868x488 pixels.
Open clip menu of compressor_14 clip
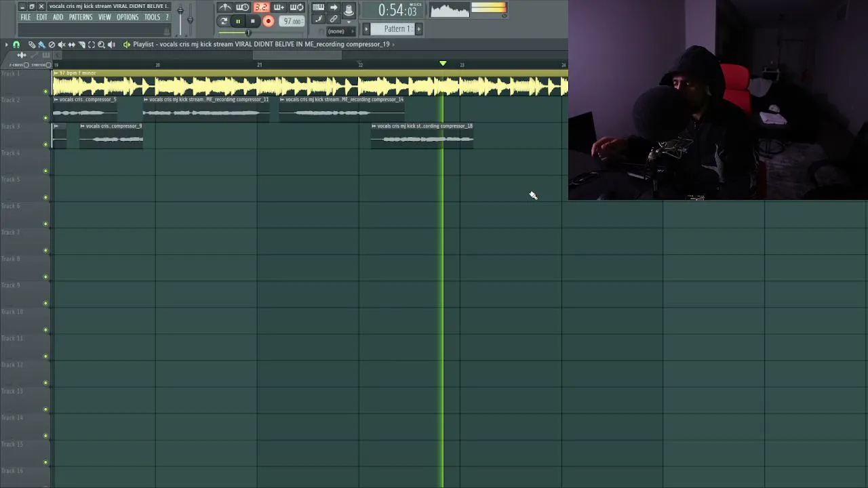(x=282, y=100)
